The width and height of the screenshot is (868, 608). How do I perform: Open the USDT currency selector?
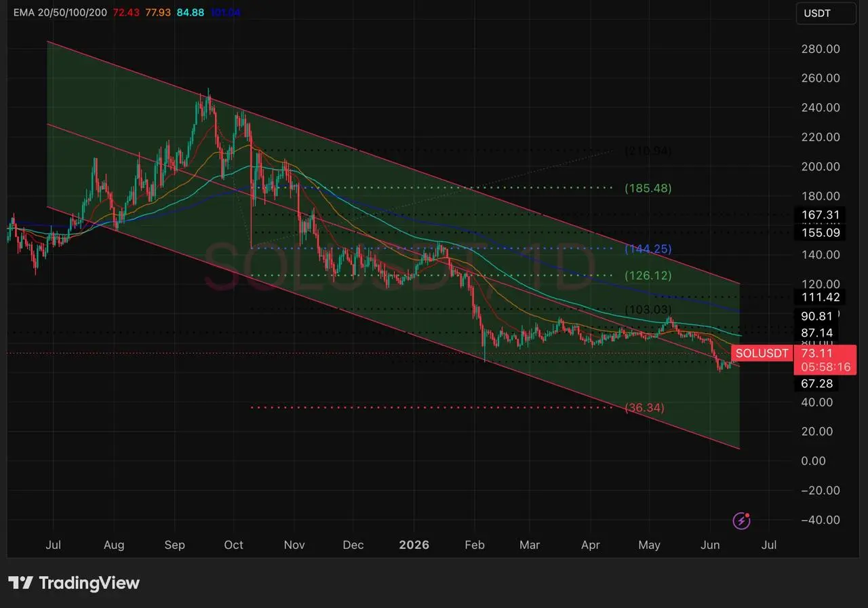pyautogui.click(x=826, y=13)
